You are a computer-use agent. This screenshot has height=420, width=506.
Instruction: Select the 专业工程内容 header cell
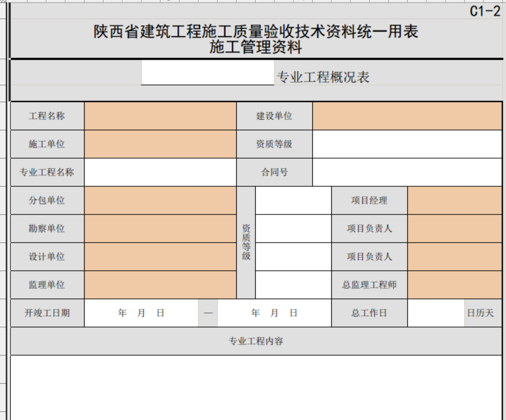(256, 341)
